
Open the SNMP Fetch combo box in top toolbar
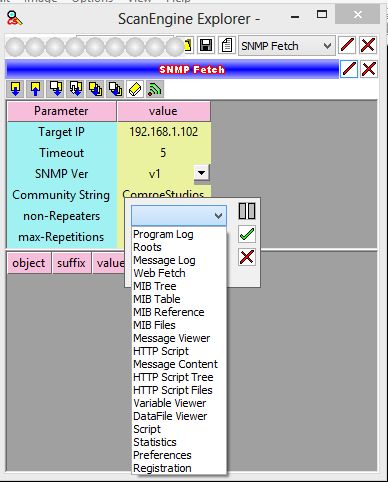[287, 46]
